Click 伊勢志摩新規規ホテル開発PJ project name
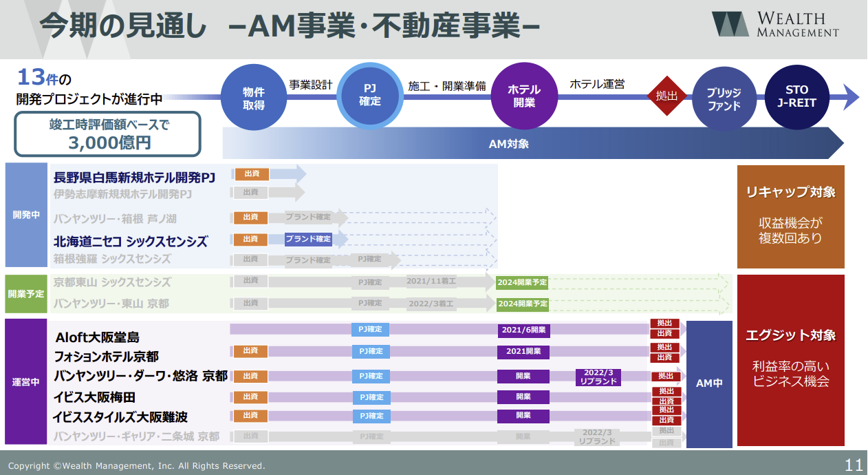Viewport: 868px width, 475px height. coord(122,195)
